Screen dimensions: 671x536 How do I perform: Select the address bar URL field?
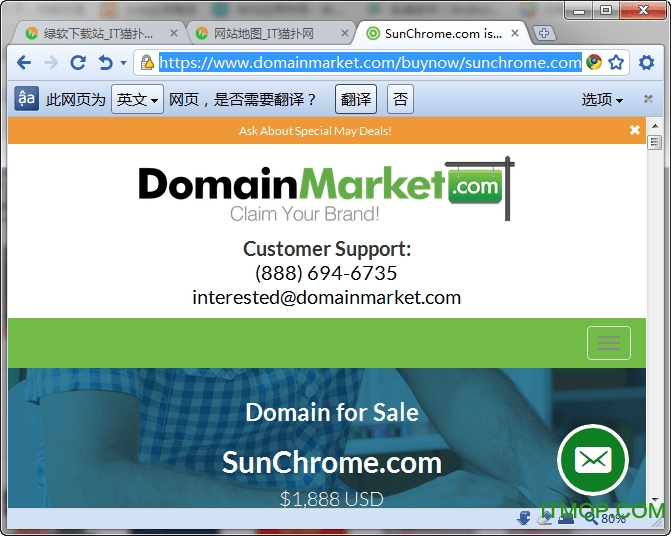click(x=370, y=63)
